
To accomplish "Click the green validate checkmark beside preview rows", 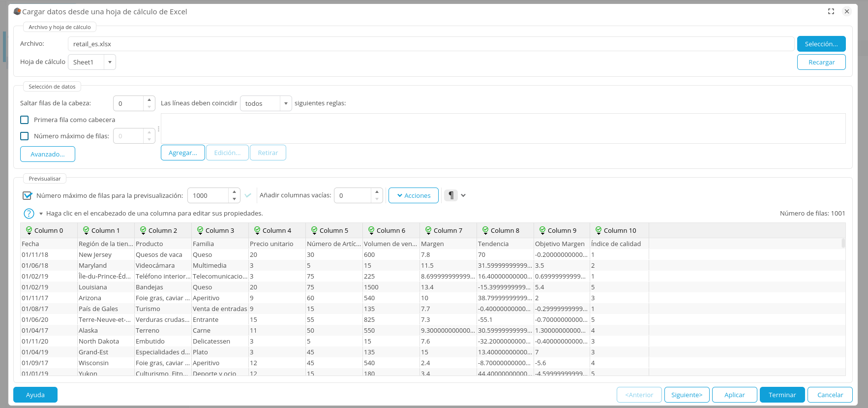I will 248,195.
